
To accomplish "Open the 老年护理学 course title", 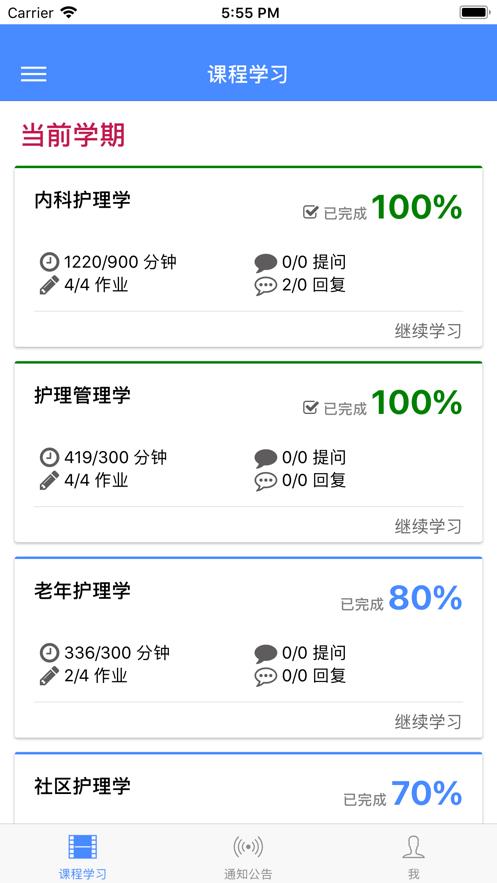I will [82, 591].
